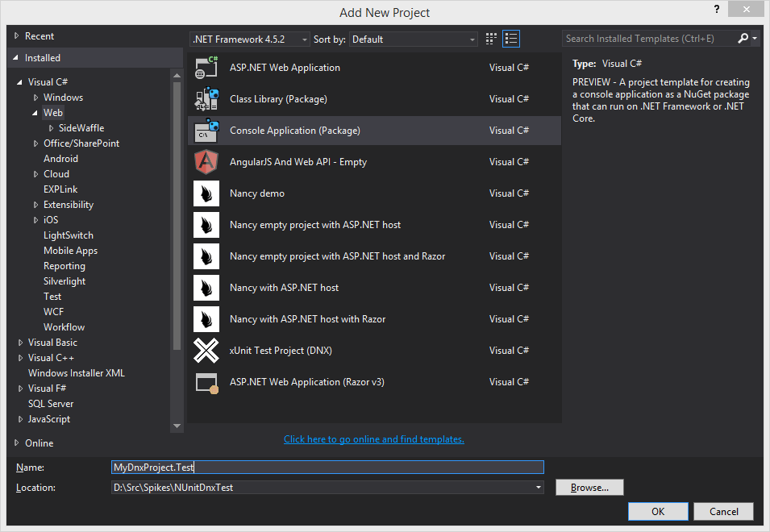This screenshot has height=532, width=770.
Task: Select the xUnit Test Project (DNX) icon
Action: [206, 350]
